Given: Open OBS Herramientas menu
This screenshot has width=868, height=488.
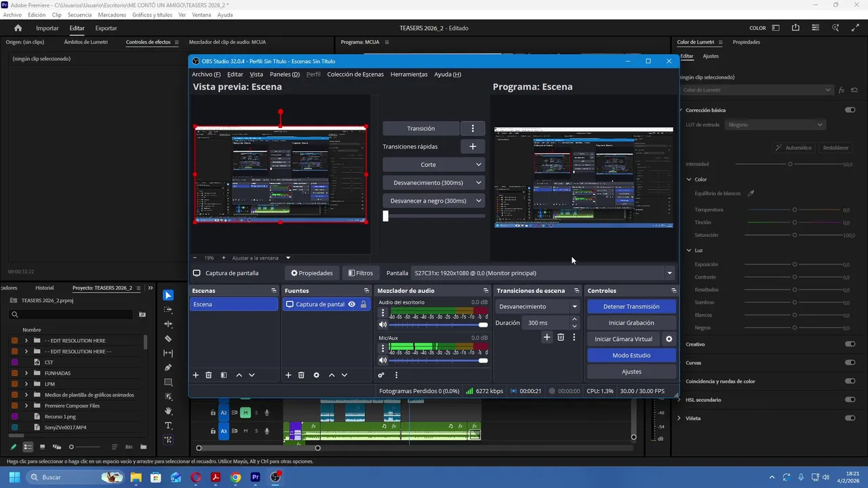Looking at the screenshot, I should pos(409,74).
